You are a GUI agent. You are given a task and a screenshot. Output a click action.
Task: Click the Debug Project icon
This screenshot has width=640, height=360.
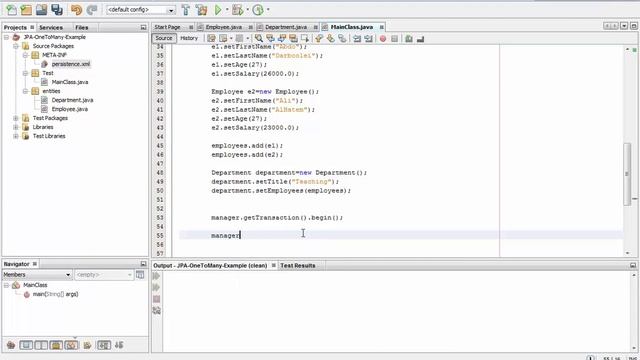(237, 9)
